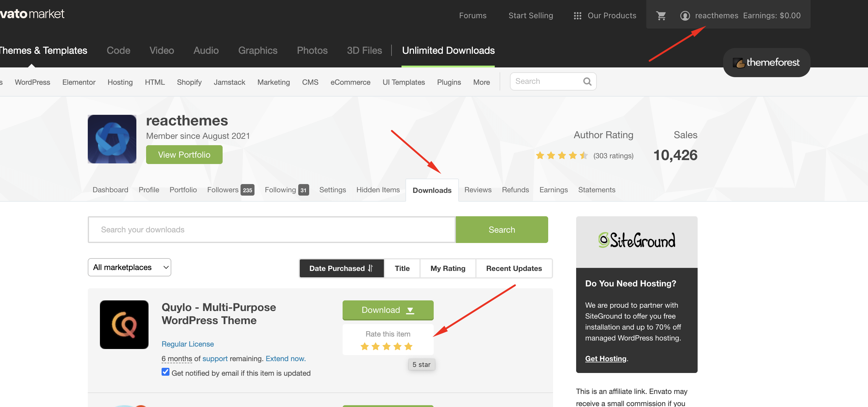868x407 pixels.
Task: Click the Search your downloads field
Action: coord(272,229)
